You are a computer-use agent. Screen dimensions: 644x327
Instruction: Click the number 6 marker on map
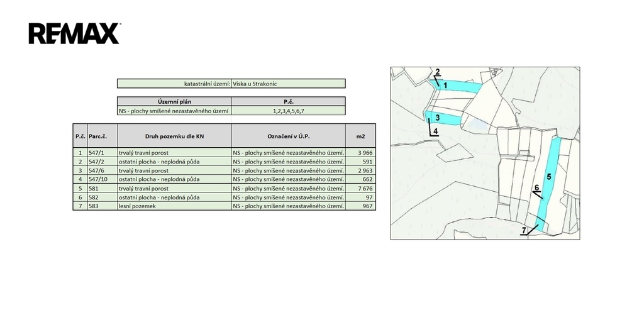click(536, 187)
